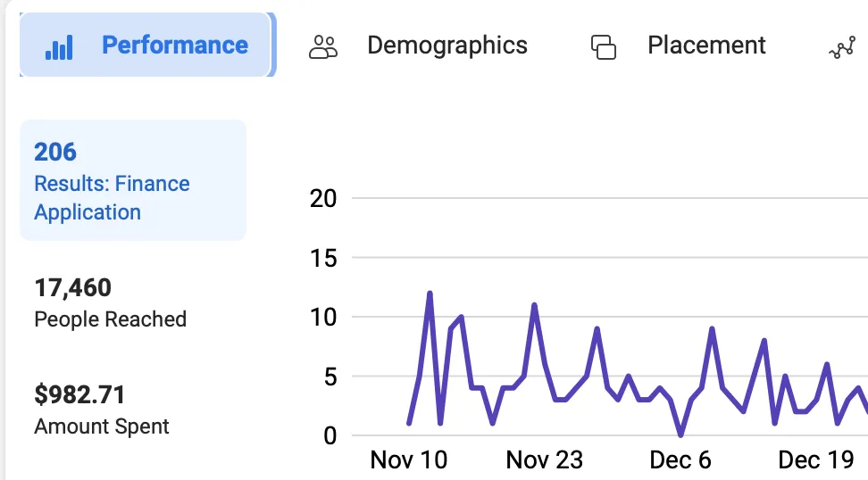Select the People Reached metric
This screenshot has height=480, width=868.
click(110, 303)
